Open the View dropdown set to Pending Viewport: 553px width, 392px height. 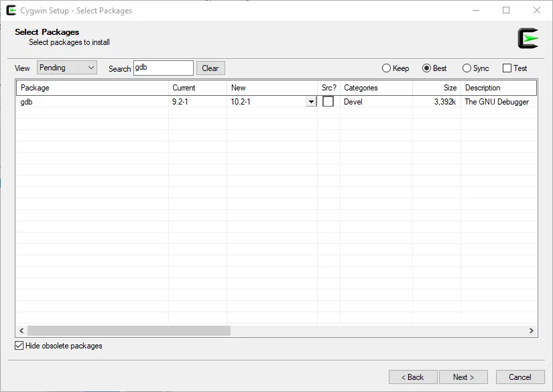(x=66, y=68)
